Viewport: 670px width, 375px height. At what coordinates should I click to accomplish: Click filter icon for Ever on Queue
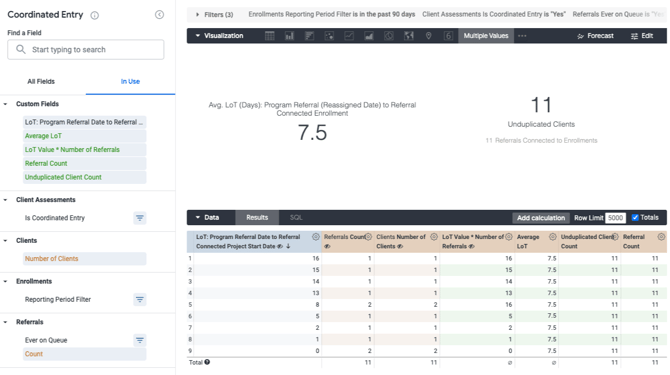point(140,340)
